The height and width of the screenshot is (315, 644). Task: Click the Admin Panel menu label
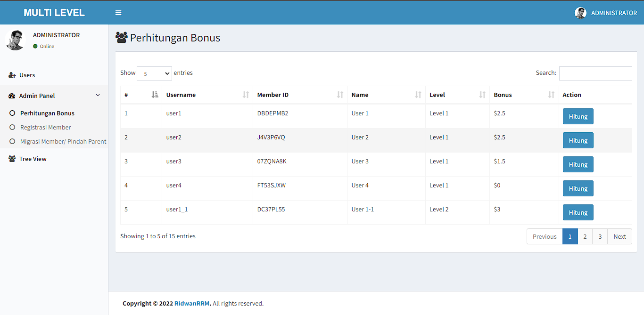point(37,96)
